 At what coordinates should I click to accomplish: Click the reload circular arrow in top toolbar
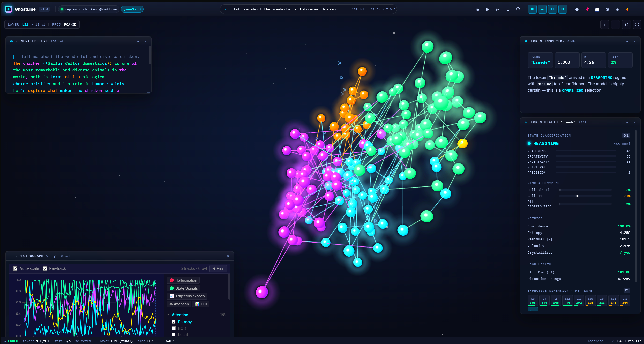point(518,9)
